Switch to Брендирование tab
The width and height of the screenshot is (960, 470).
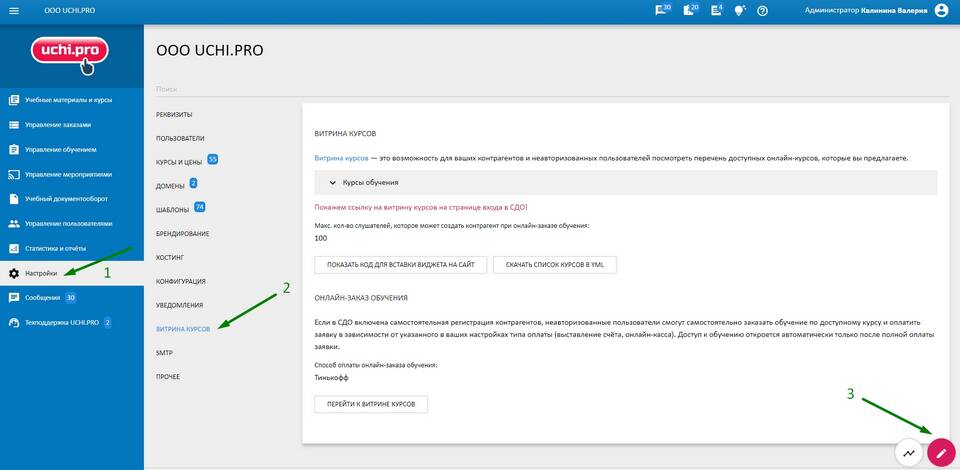pos(183,234)
